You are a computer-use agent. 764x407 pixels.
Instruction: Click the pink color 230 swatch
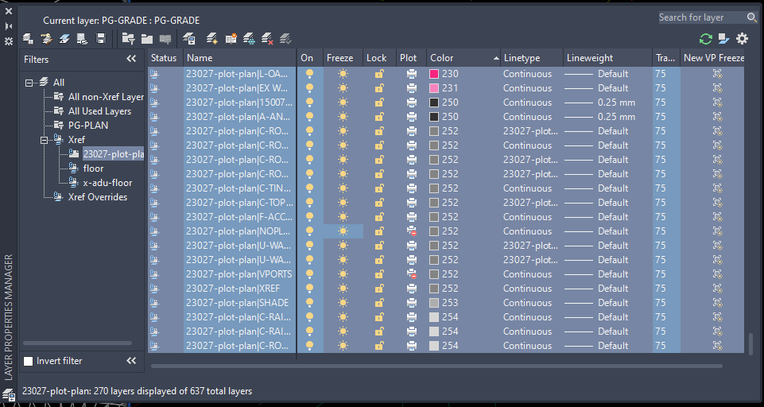pyautogui.click(x=434, y=74)
